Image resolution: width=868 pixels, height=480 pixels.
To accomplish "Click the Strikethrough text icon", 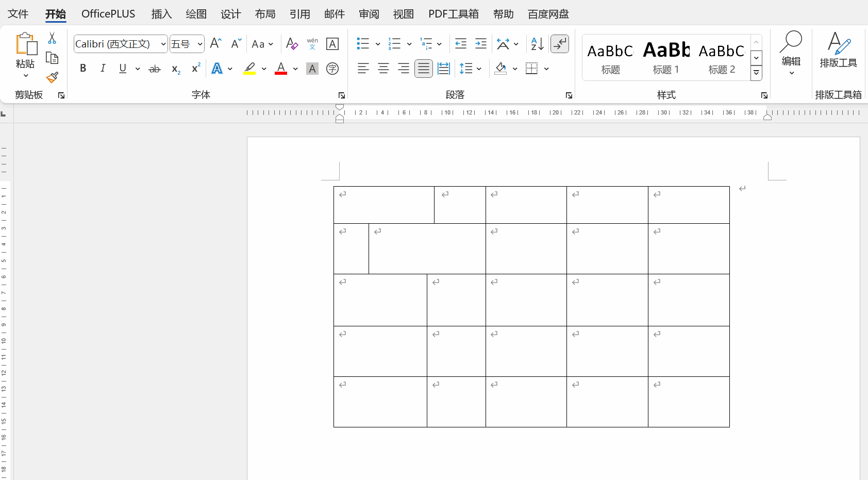I will [154, 69].
